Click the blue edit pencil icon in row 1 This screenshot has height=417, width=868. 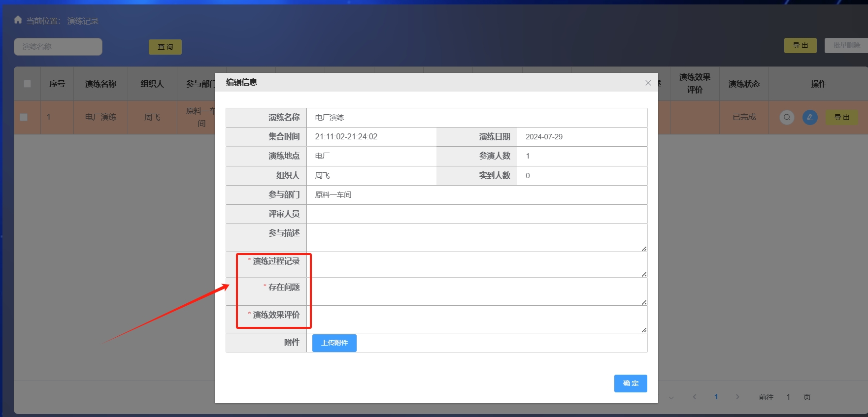tap(810, 117)
